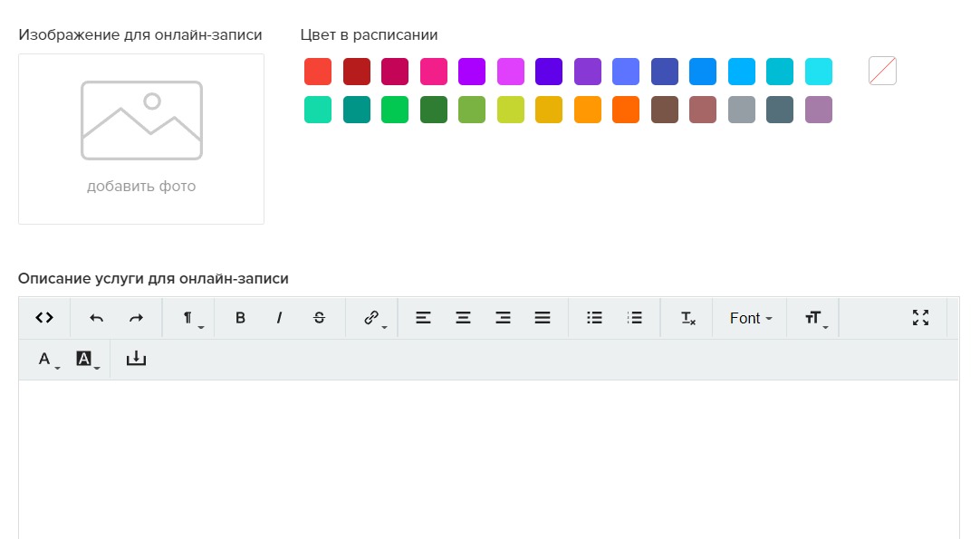Pick the light gray schedule color
The width and height of the screenshot is (980, 539).
[742, 110]
